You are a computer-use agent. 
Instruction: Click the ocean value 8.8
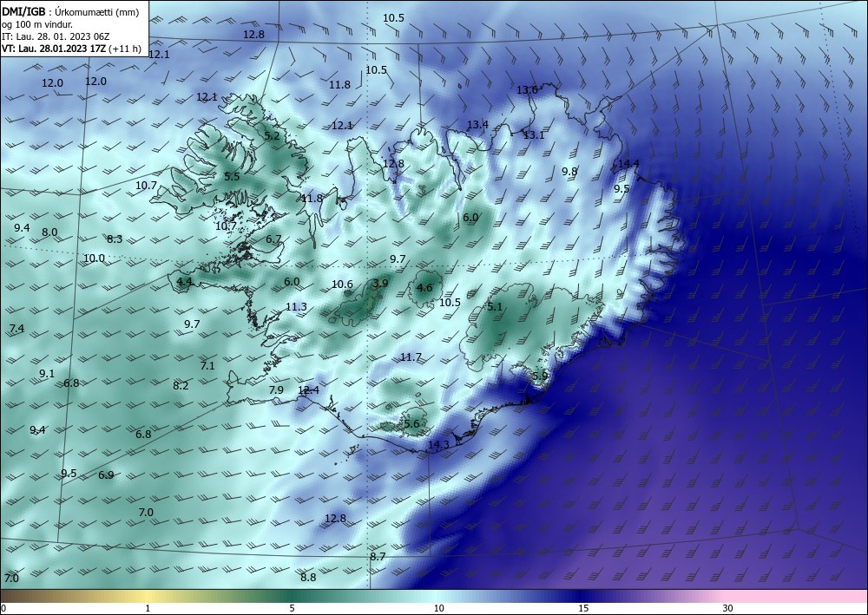click(x=308, y=578)
